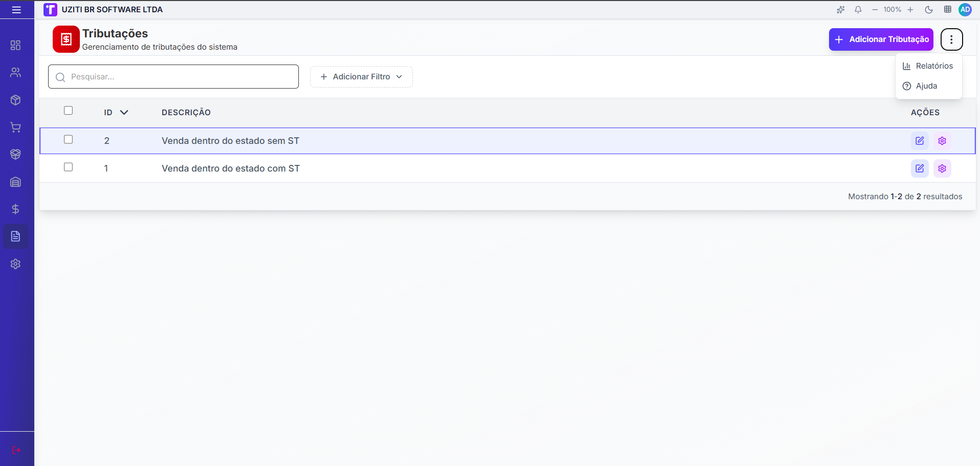Check the box for Venda dentro do estado com ST

click(68, 167)
